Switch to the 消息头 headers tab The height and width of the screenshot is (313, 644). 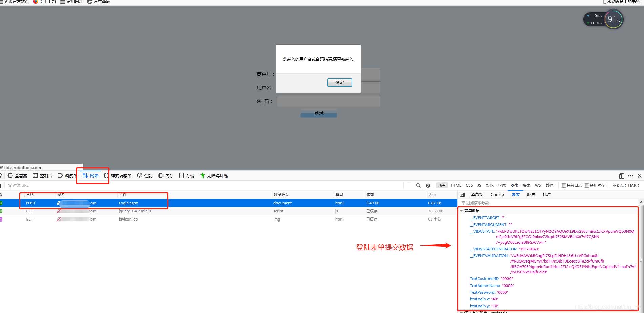click(x=477, y=195)
